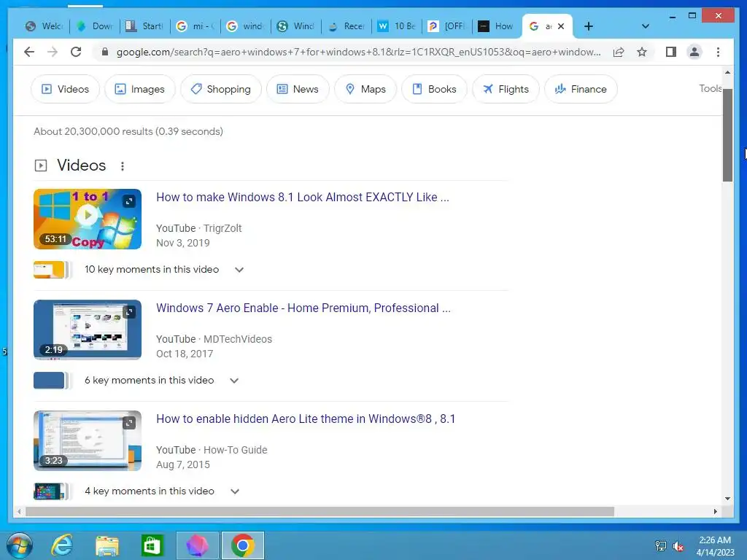
Task: Expand preview icon on 3:23 thumbnail
Action: click(x=129, y=423)
